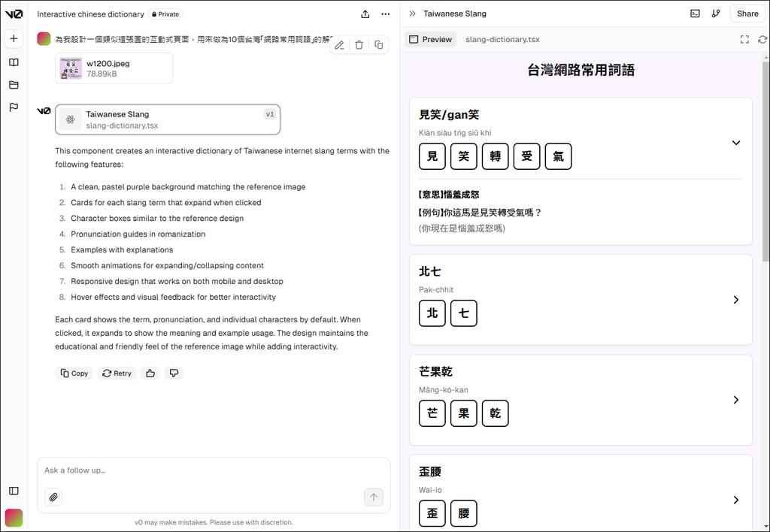Screen dimensions: 770x532
Task: Click the Share button
Action: click(x=747, y=14)
